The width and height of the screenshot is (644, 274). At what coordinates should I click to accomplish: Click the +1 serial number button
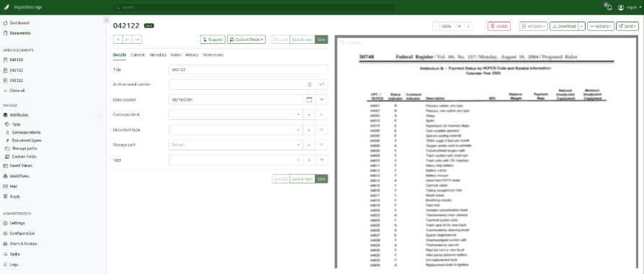pos(322,84)
